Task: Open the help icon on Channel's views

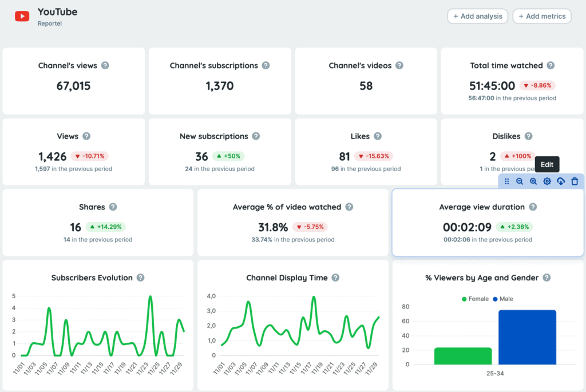Action: point(105,65)
